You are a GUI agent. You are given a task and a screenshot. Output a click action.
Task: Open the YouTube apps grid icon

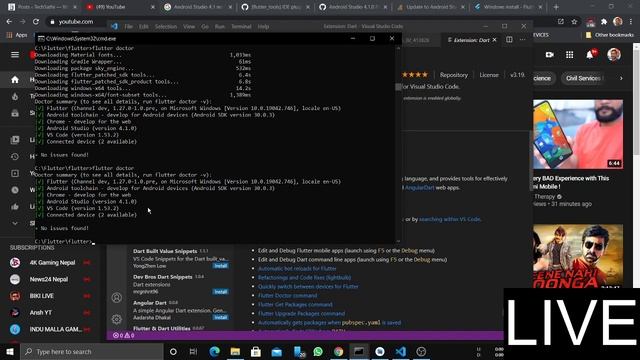[569, 55]
